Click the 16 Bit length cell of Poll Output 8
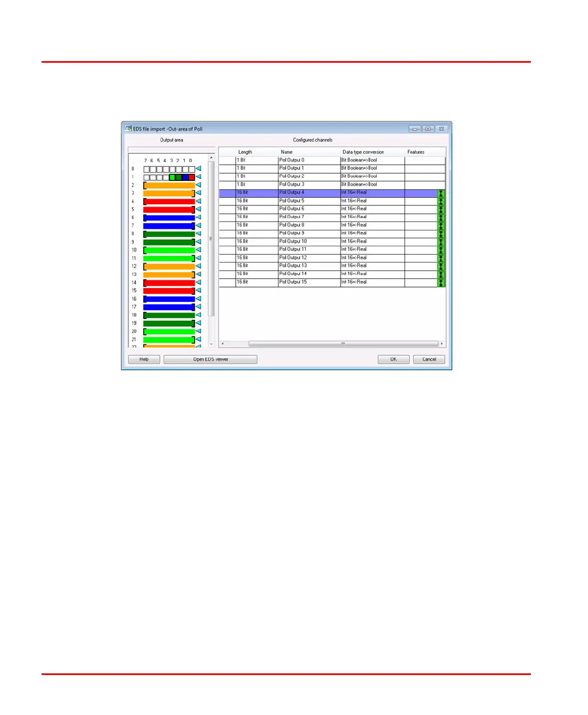The image size is (588, 715). coord(257,225)
